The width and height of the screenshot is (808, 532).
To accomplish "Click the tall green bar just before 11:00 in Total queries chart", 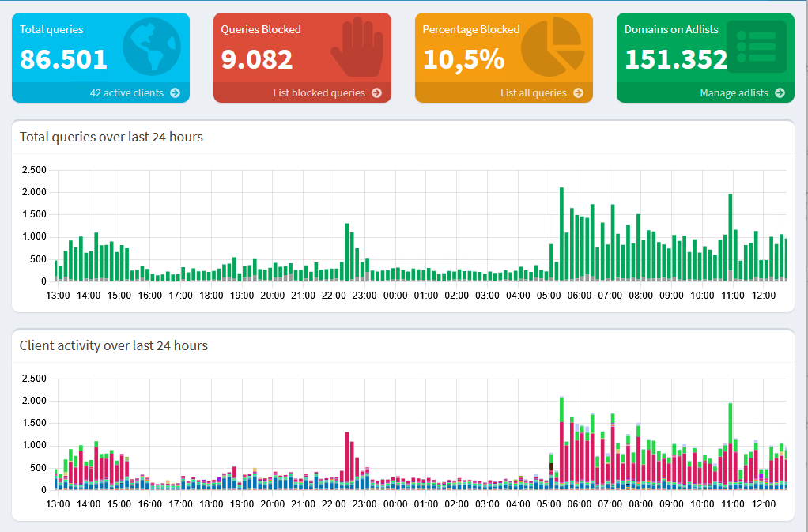I will [x=731, y=237].
